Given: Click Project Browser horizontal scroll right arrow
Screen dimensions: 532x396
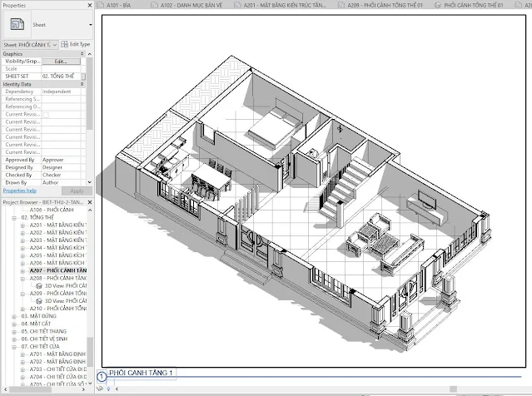Looking at the screenshot, I should point(83,389).
